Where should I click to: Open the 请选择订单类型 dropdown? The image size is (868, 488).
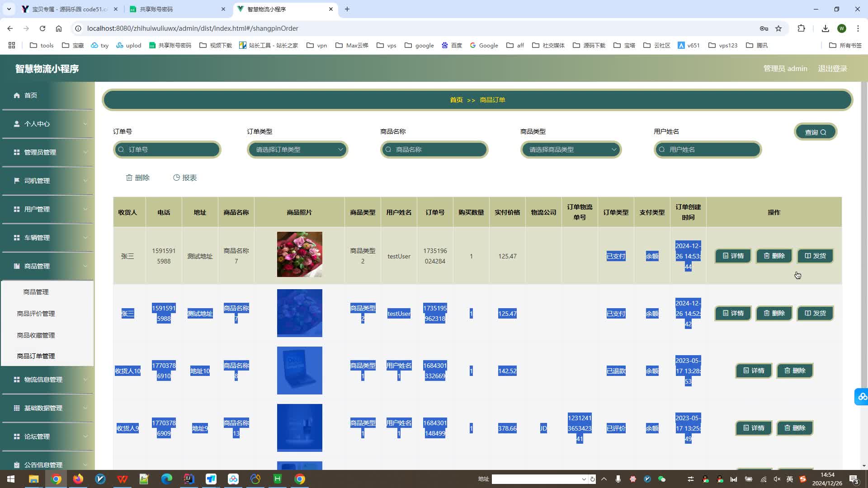pyautogui.click(x=297, y=150)
